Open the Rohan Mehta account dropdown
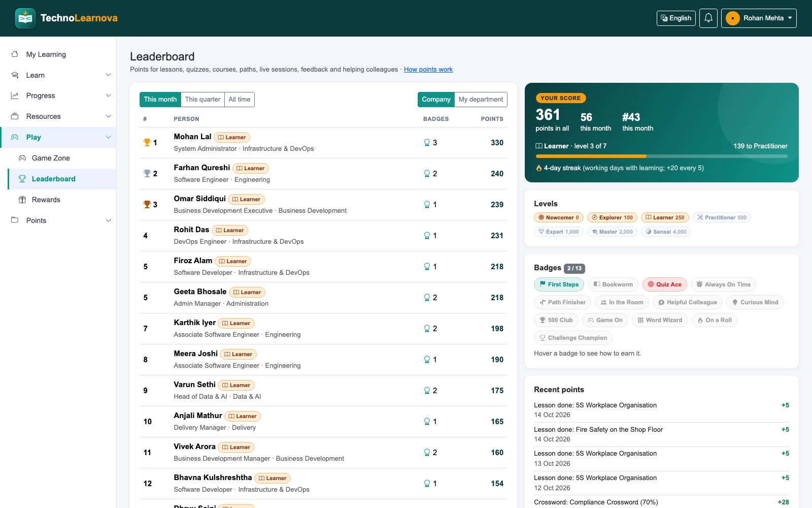Image resolution: width=812 pixels, height=508 pixels. pos(759,18)
